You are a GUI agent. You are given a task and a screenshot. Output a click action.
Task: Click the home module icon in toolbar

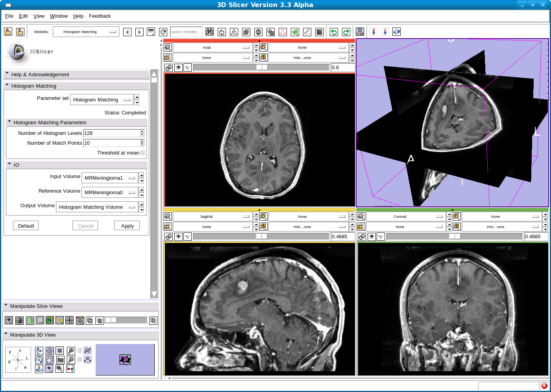[x=222, y=32]
